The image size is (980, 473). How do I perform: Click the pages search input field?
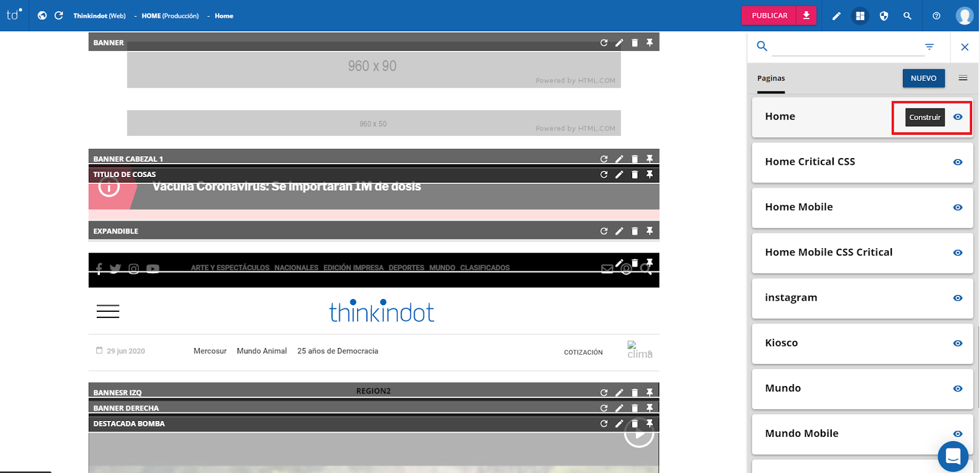(845, 47)
